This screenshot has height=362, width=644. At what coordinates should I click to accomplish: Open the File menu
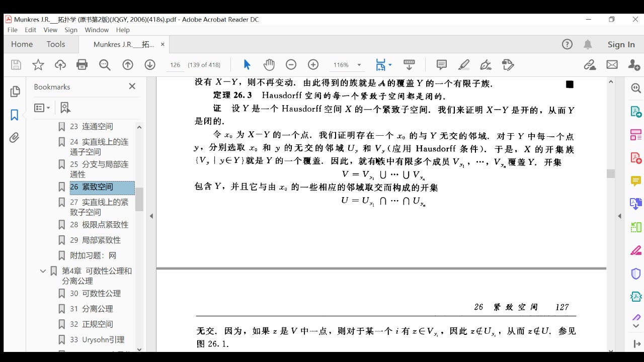coord(13,30)
